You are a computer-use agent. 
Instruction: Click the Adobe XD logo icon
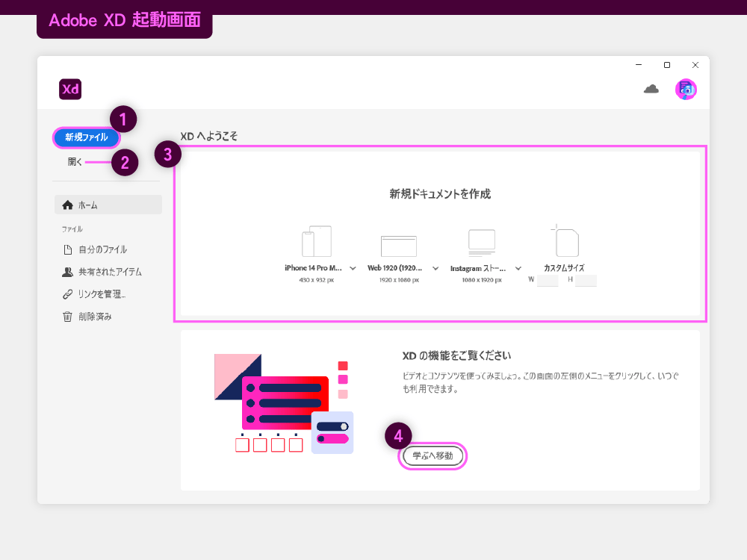pos(70,89)
